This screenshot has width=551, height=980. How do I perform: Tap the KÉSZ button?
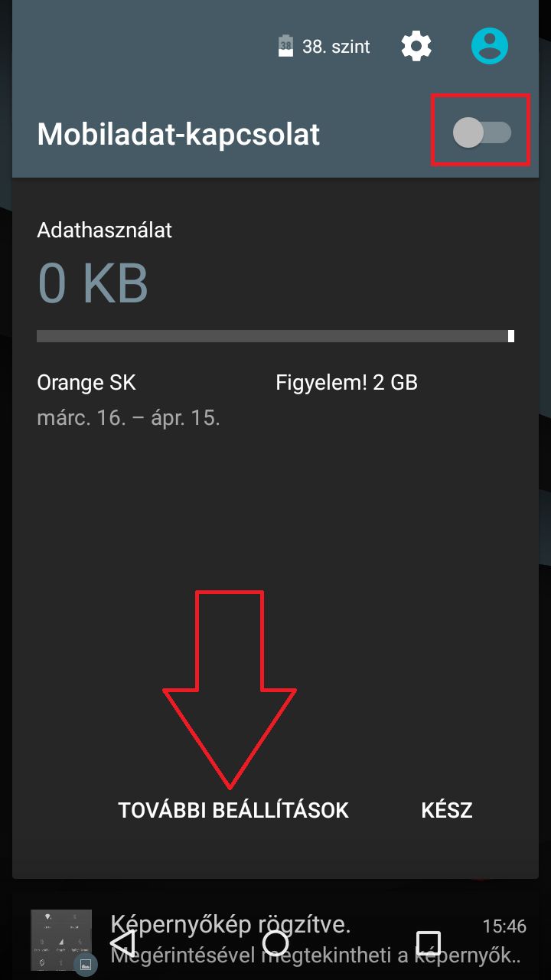pyautogui.click(x=447, y=810)
